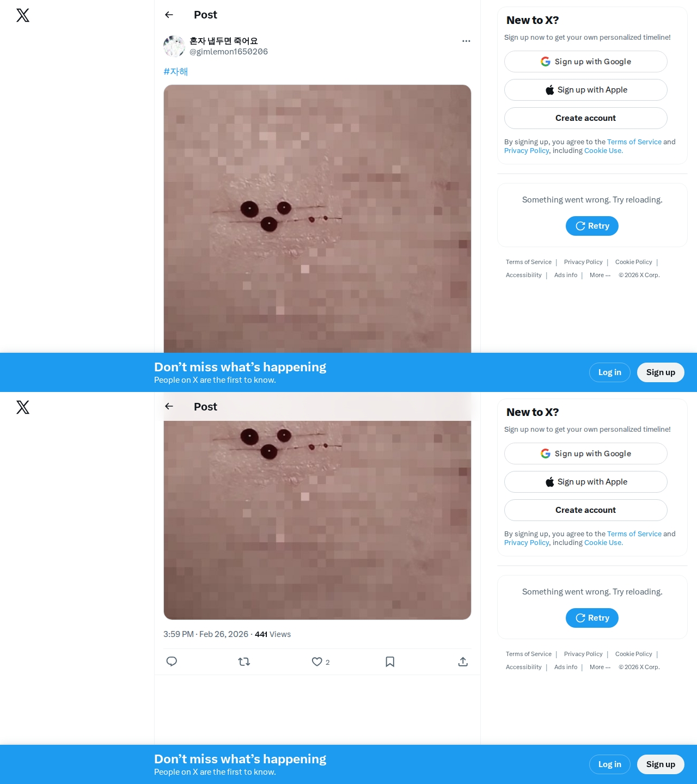This screenshot has height=784, width=697.
Task: Bookmark the post
Action: 390,661
